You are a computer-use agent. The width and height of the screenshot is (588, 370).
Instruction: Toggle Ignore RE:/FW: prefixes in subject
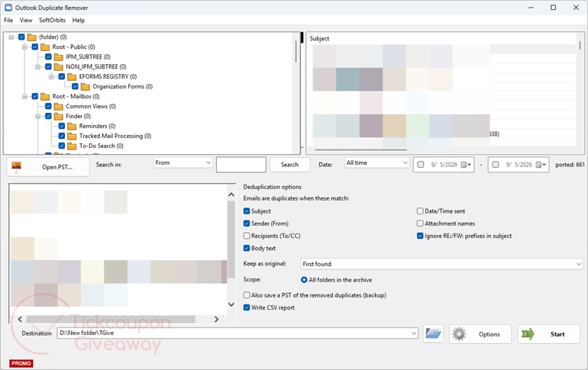[x=420, y=236]
